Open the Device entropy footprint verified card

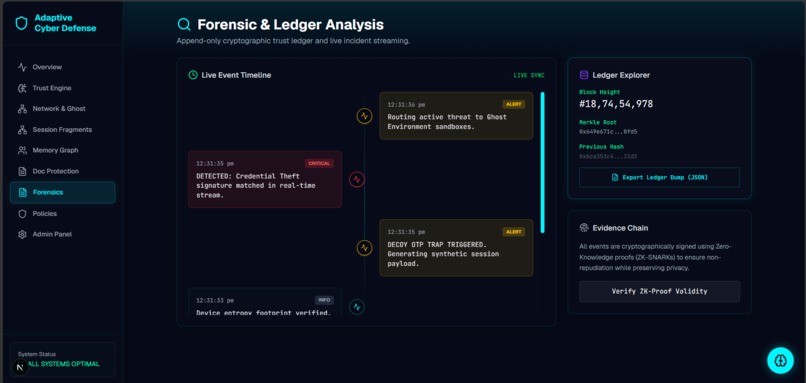coord(265,302)
